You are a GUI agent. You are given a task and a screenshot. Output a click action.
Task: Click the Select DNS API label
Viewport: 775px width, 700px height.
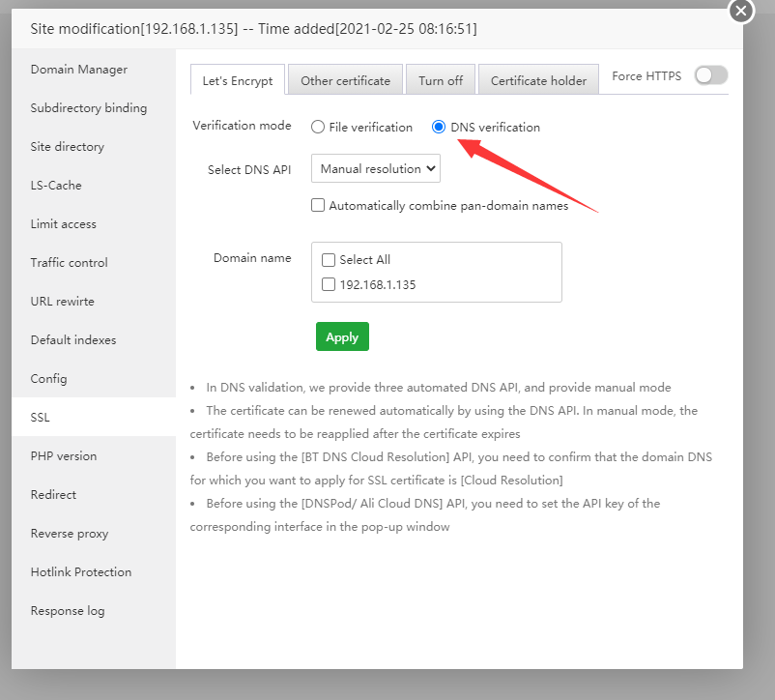[x=249, y=169]
